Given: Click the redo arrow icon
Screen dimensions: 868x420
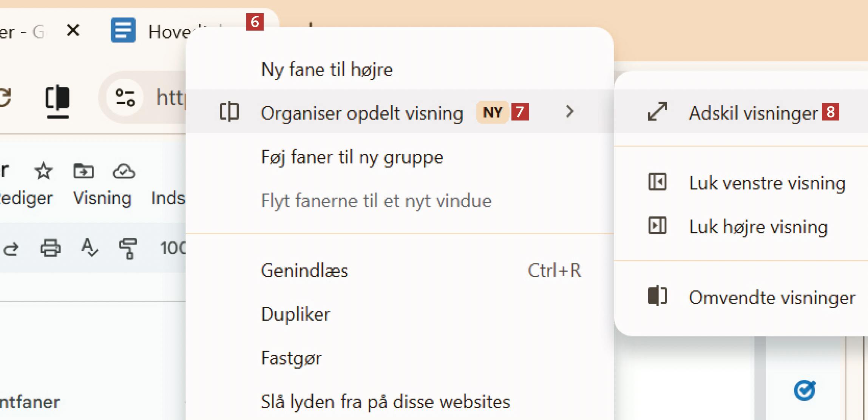Looking at the screenshot, I should (x=11, y=249).
